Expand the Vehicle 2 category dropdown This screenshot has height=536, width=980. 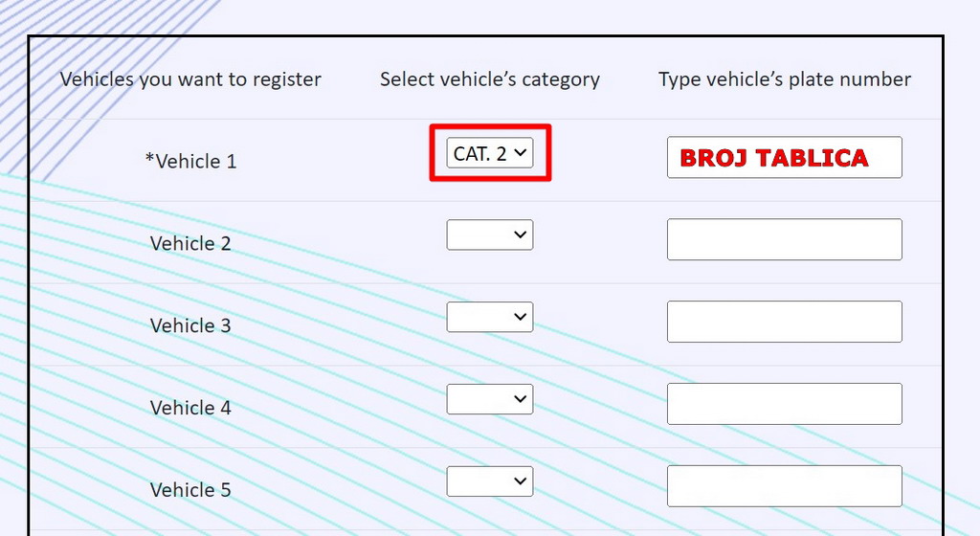tap(490, 235)
